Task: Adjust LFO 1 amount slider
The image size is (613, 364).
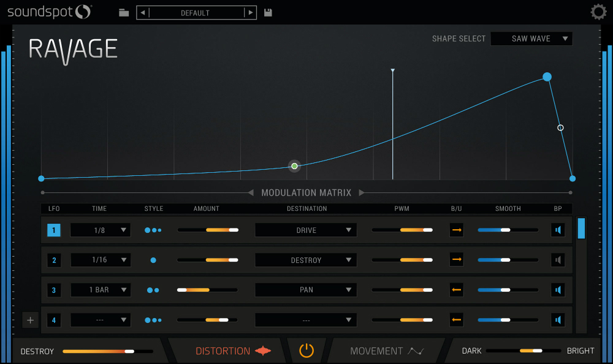Action: (208, 230)
